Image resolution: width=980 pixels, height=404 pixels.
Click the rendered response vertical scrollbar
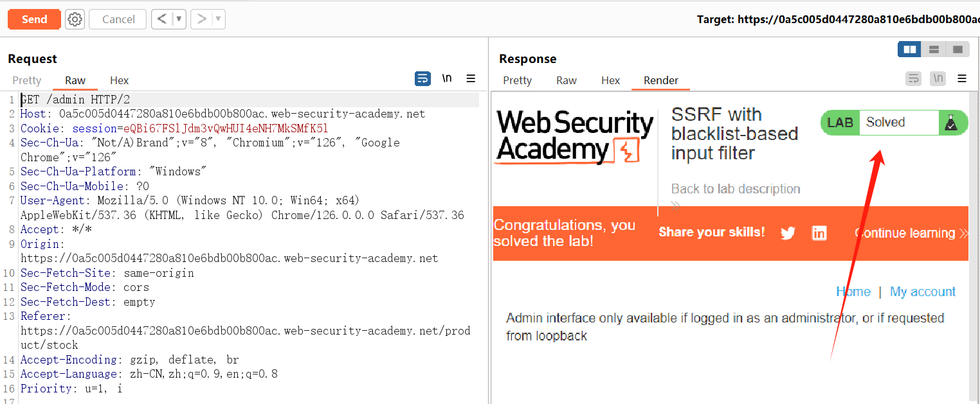(974, 247)
